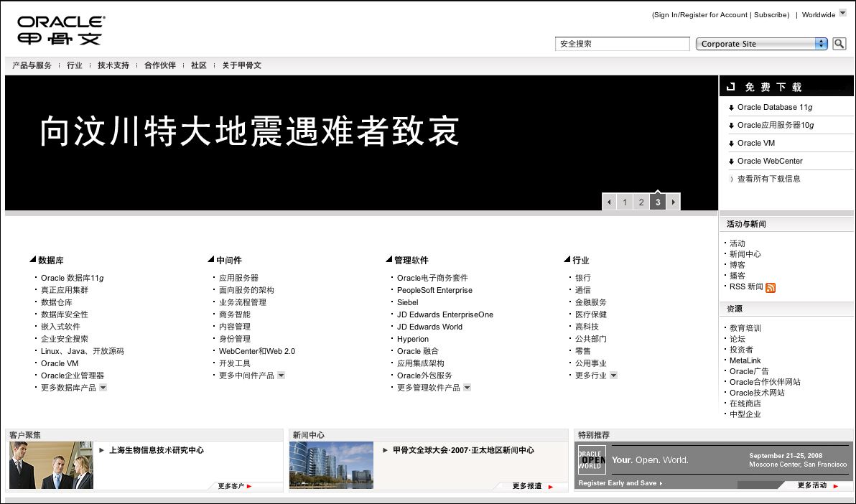Click the Subscribe link
This screenshot has height=504, width=856.
771,15
